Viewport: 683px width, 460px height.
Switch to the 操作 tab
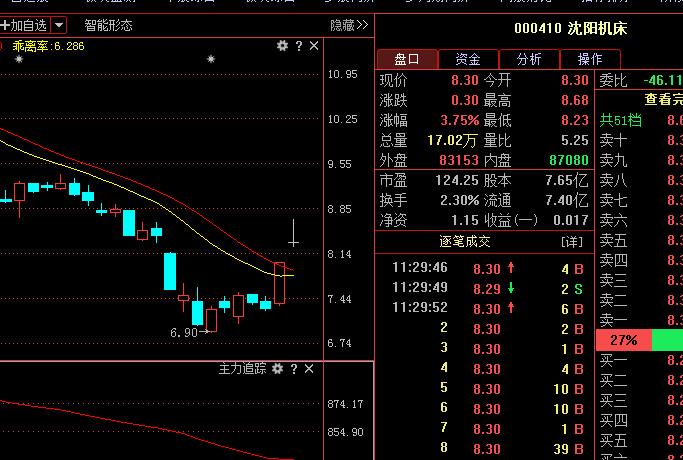click(x=590, y=59)
